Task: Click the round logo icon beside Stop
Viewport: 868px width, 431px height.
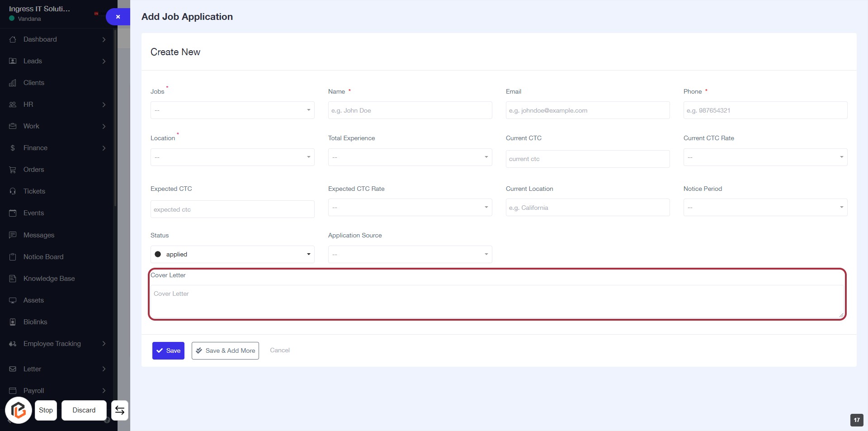Action: pyautogui.click(x=19, y=410)
